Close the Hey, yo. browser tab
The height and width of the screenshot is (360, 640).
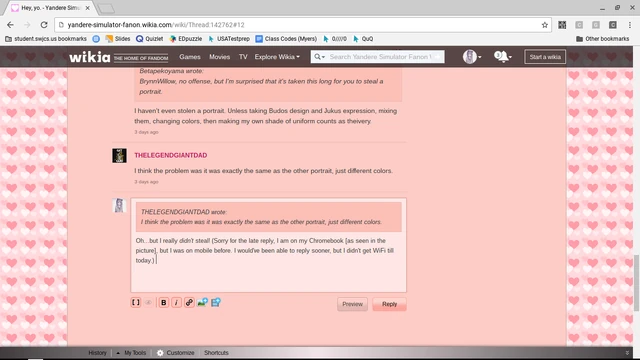click(x=88, y=8)
